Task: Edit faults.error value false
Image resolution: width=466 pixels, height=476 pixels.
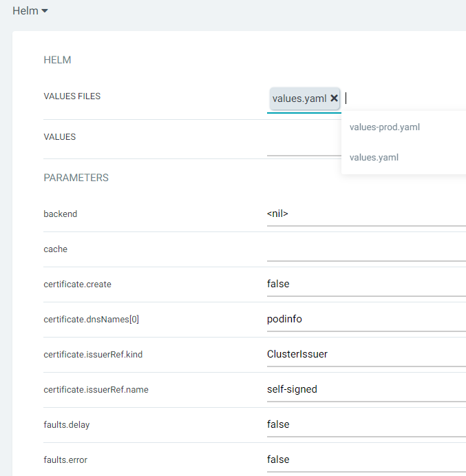Action: (x=366, y=459)
